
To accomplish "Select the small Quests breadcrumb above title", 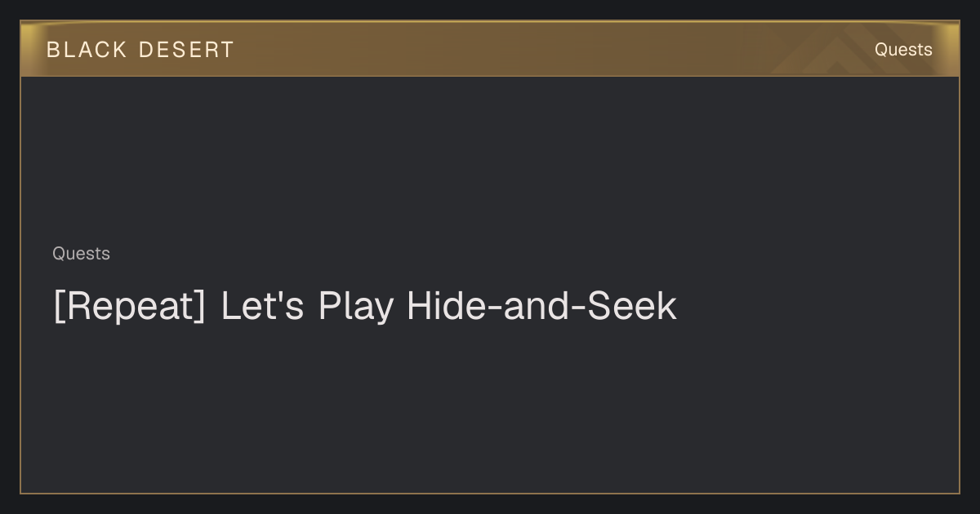I will click(81, 254).
